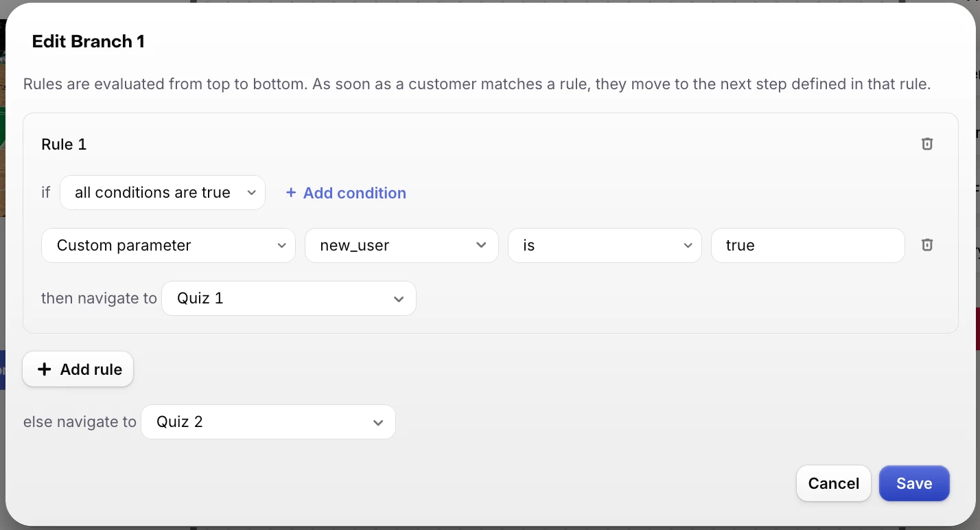
Task: Open the Custom parameter type dropdown
Action: [x=168, y=245]
